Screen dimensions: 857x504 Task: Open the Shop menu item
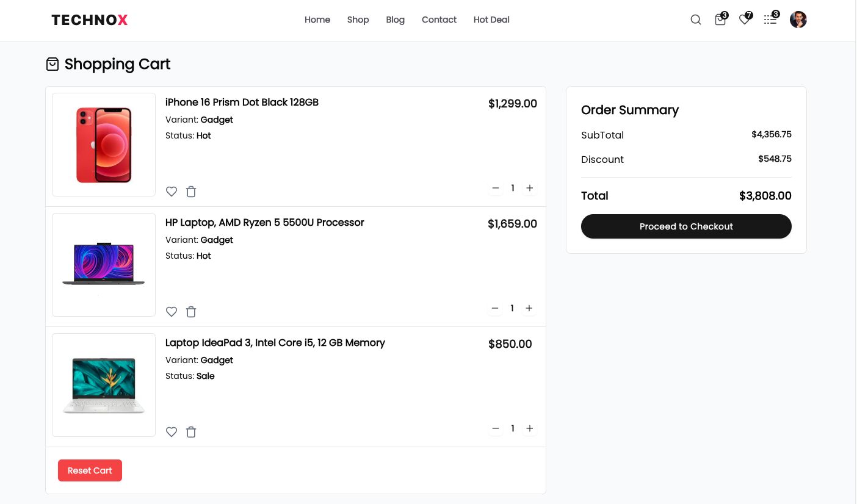[358, 20]
